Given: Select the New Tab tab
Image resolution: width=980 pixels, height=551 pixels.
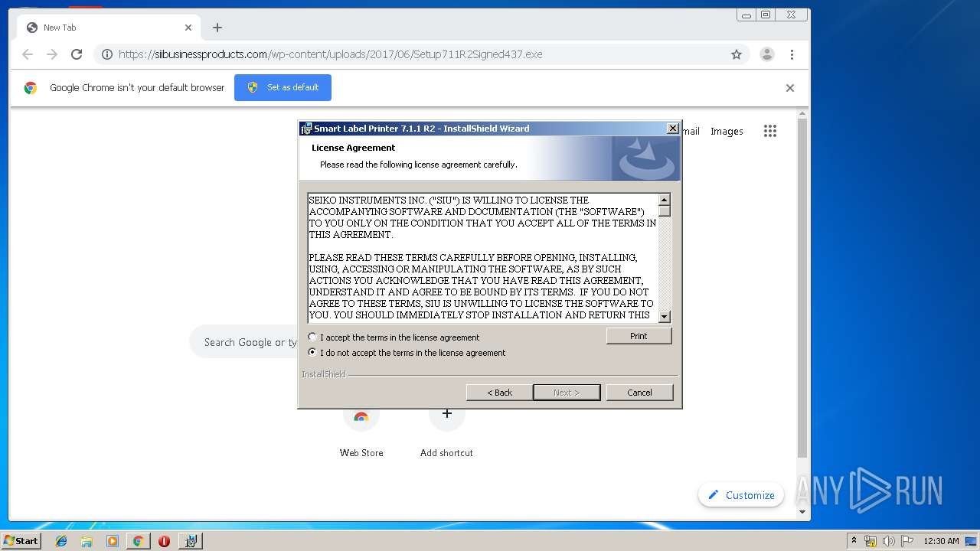Looking at the screenshot, I should [x=109, y=28].
